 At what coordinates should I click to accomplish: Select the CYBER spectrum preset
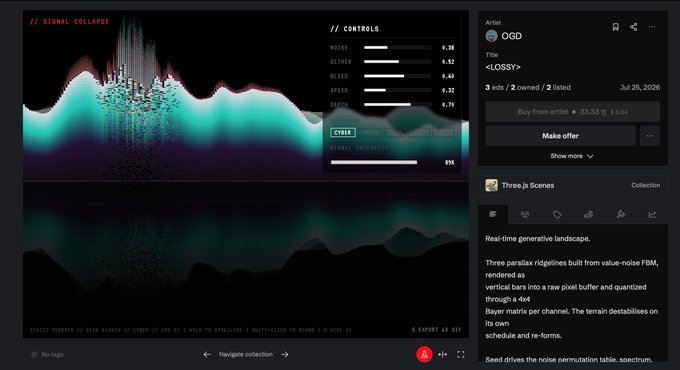click(343, 132)
